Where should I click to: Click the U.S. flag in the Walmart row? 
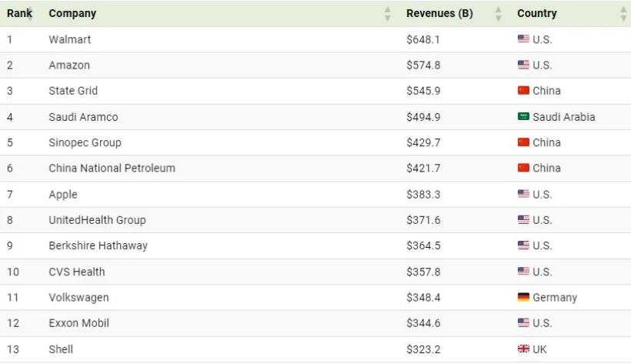(x=523, y=39)
